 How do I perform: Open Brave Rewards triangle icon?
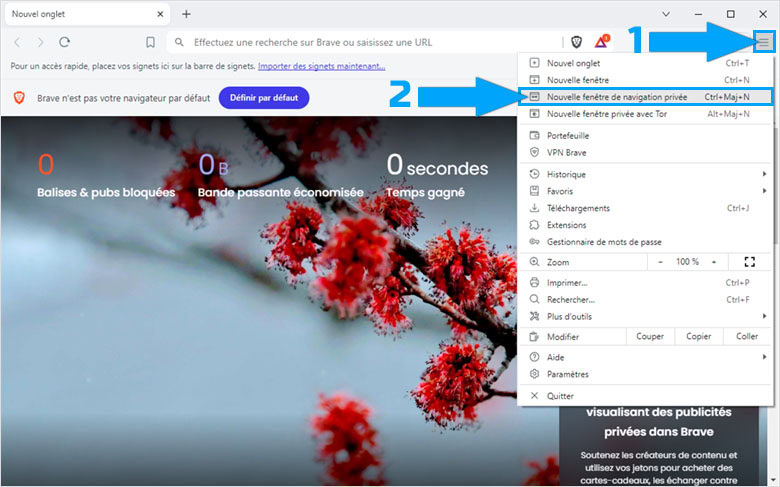602,42
